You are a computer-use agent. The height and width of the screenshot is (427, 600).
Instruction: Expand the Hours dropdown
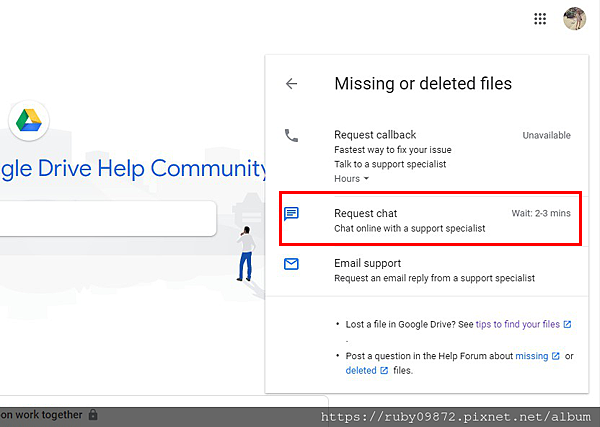click(351, 179)
